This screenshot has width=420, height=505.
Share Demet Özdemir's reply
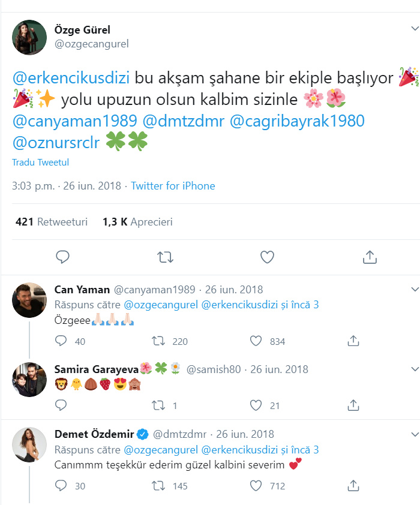click(x=353, y=486)
